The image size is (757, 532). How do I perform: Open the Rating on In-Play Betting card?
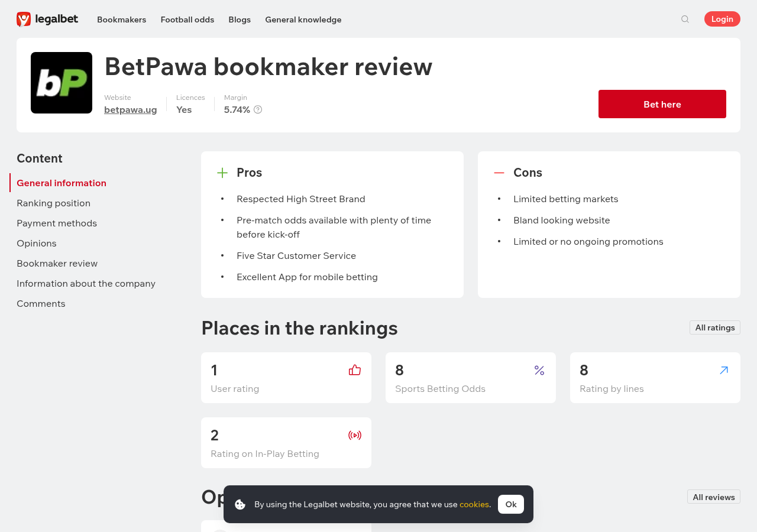click(286, 443)
